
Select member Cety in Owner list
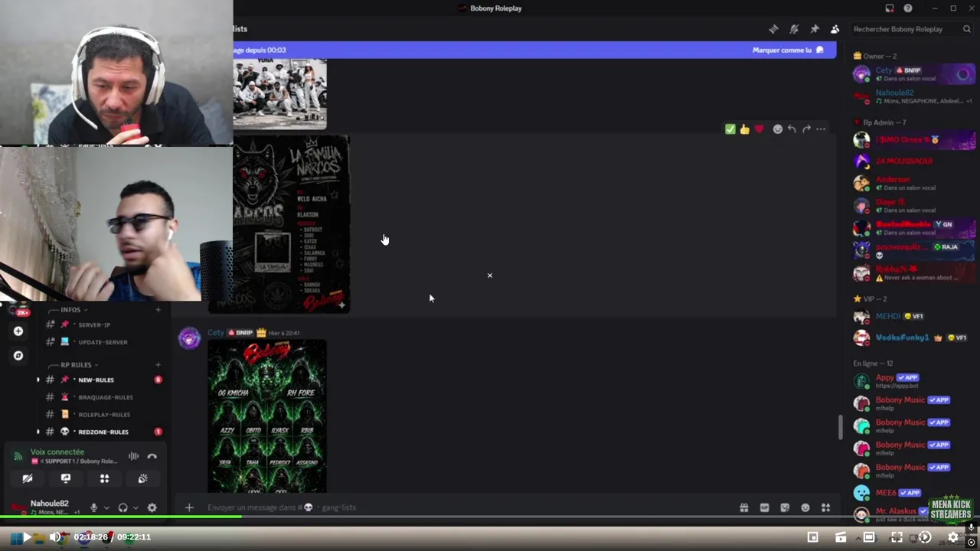[x=913, y=74]
